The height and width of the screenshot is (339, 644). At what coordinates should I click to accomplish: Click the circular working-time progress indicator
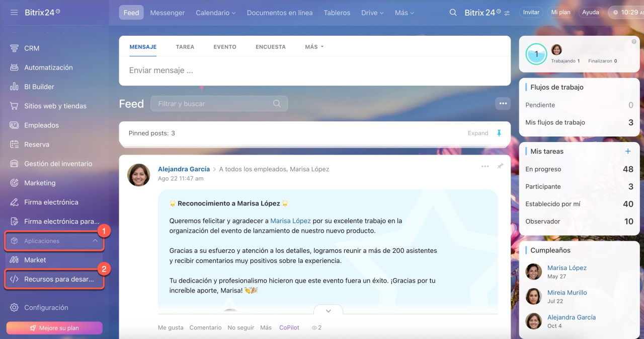pyautogui.click(x=536, y=54)
